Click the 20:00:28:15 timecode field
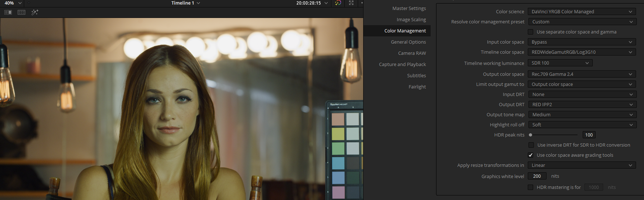This screenshot has width=644, height=200. tap(309, 3)
